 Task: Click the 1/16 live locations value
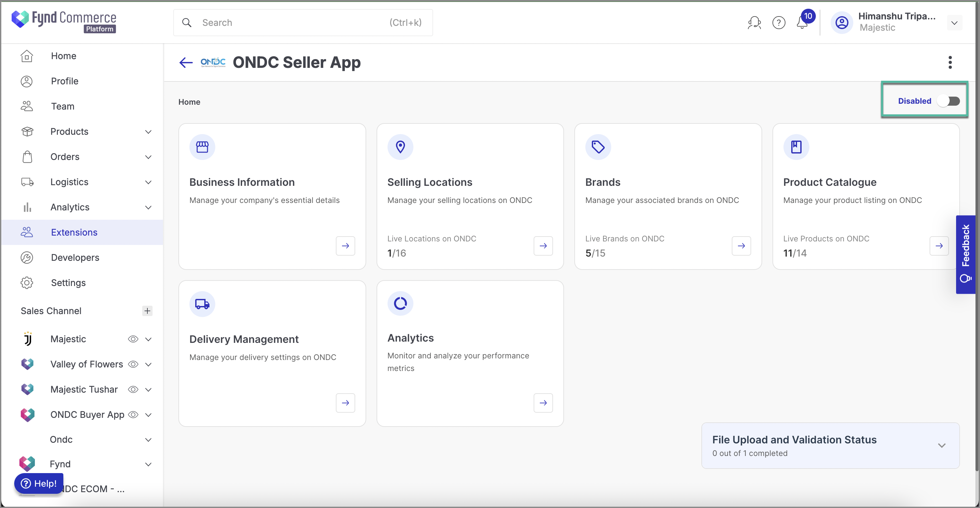(396, 253)
